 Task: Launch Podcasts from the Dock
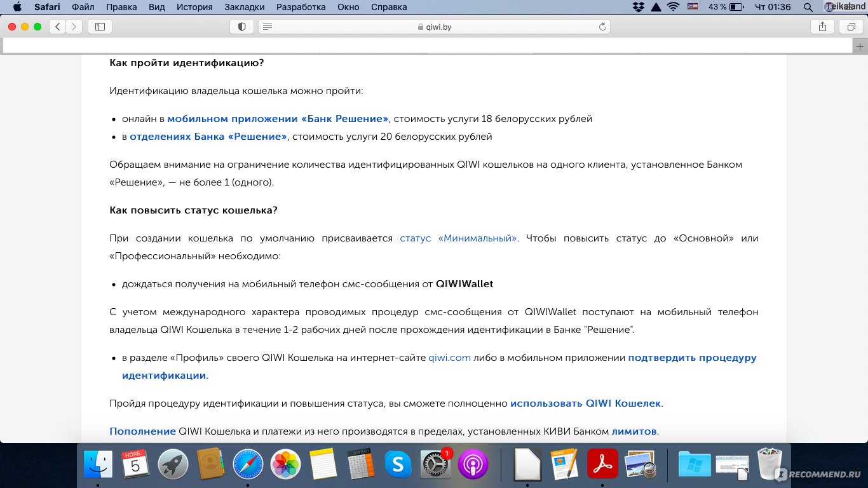click(473, 464)
